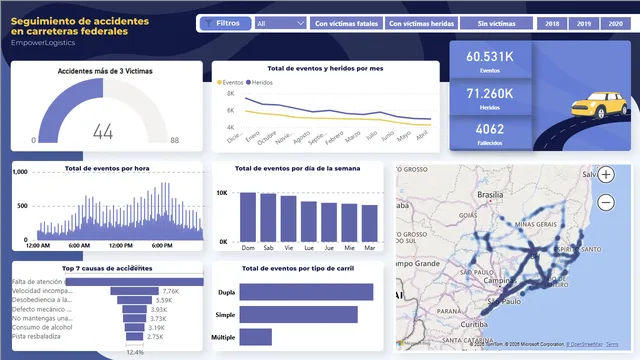Click the Jue bar in weekday chart
The width and height of the screenshot is (640, 360).
pos(329,222)
